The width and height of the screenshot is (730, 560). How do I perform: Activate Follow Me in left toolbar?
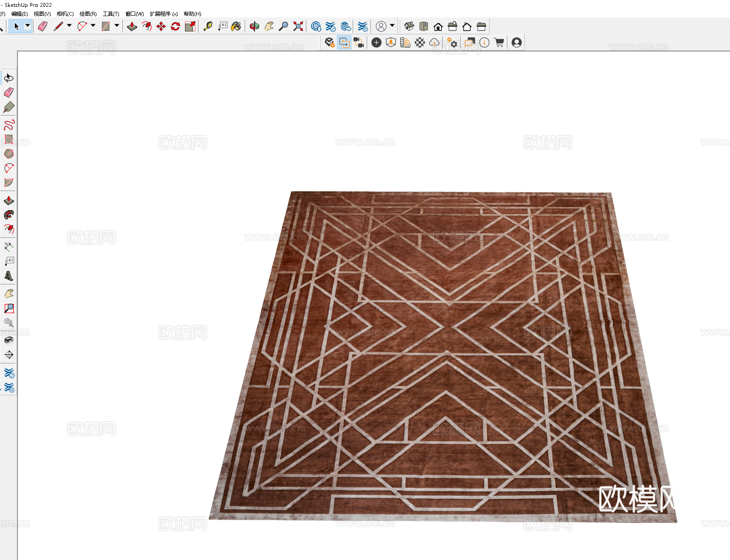click(9, 215)
